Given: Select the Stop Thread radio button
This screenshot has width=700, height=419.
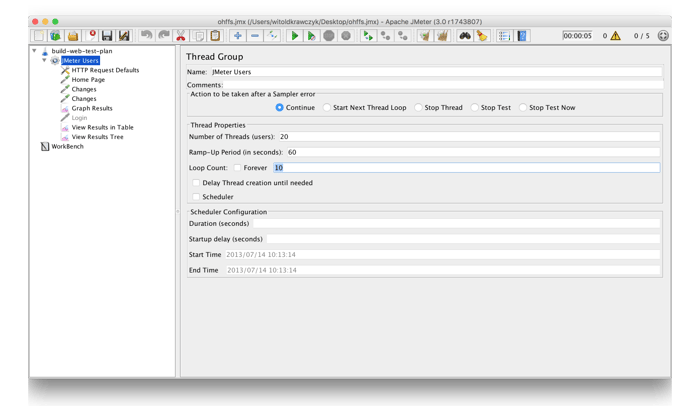Looking at the screenshot, I should pyautogui.click(x=420, y=108).
